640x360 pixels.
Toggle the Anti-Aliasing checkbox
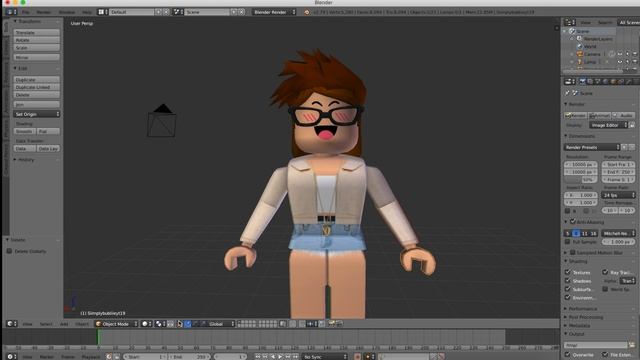tap(573, 222)
